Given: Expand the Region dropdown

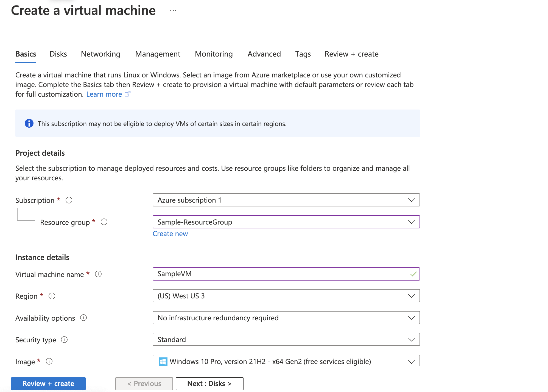Looking at the screenshot, I should coord(411,296).
